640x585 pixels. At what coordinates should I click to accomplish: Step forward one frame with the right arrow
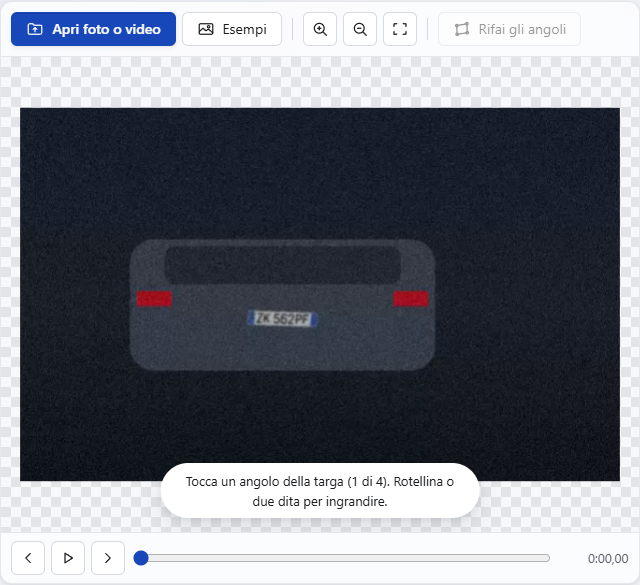point(108,558)
